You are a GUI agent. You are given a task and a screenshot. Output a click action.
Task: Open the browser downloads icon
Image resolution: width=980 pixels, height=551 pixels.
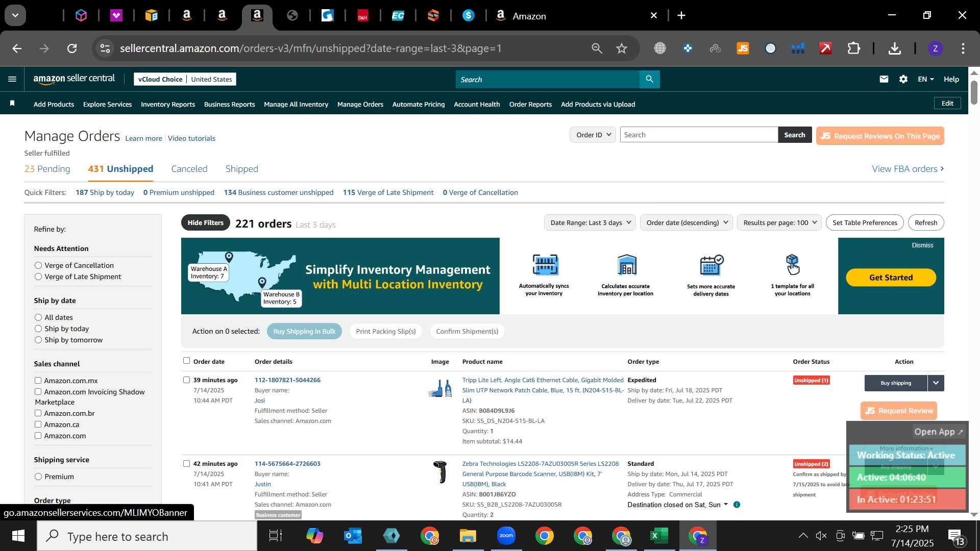pyautogui.click(x=894, y=48)
